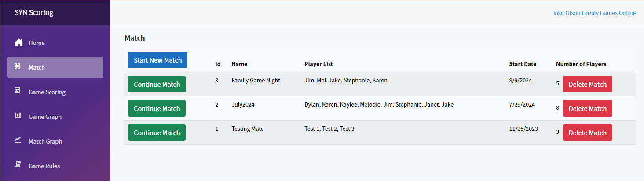Click the Game Rules scroll icon

tap(18, 166)
